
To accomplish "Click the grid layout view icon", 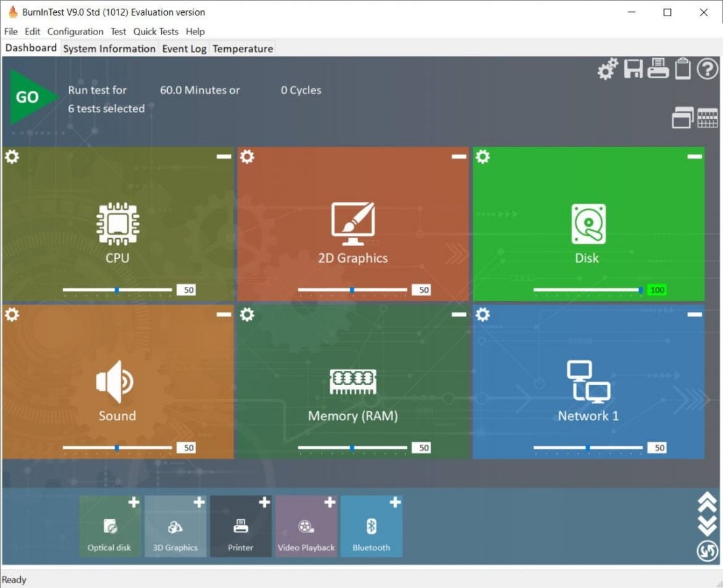I will coord(707,118).
